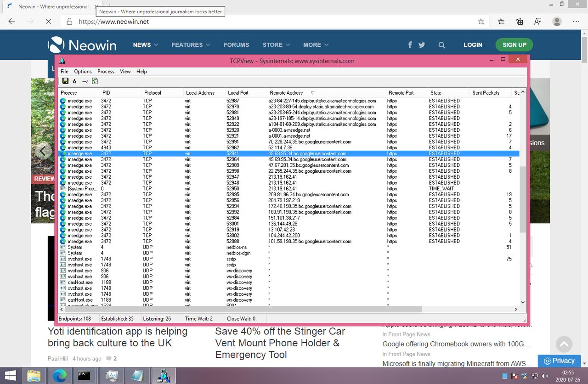This screenshot has height=384, width=588.
Task: Open the Edge Favorites list icon
Action: click(501, 22)
